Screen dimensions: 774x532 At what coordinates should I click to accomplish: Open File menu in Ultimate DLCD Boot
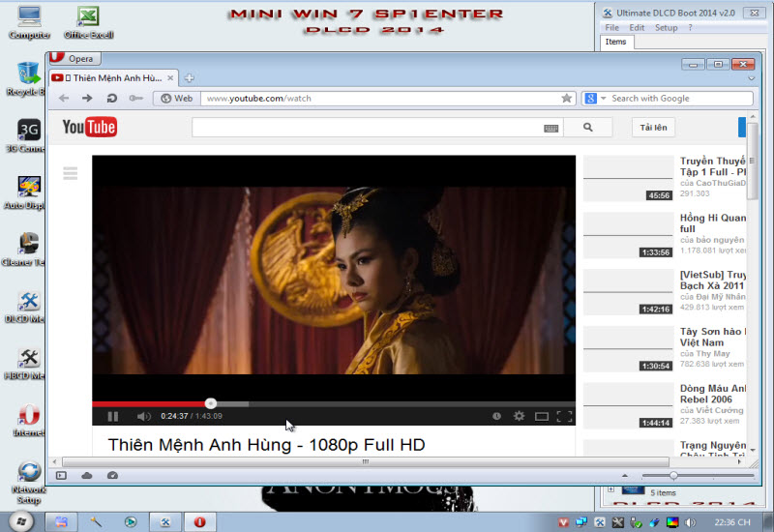point(611,28)
